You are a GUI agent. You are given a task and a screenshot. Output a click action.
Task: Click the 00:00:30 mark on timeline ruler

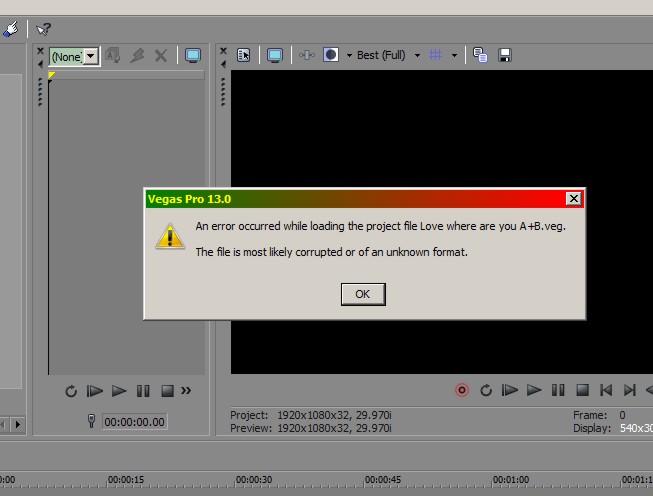click(x=254, y=480)
